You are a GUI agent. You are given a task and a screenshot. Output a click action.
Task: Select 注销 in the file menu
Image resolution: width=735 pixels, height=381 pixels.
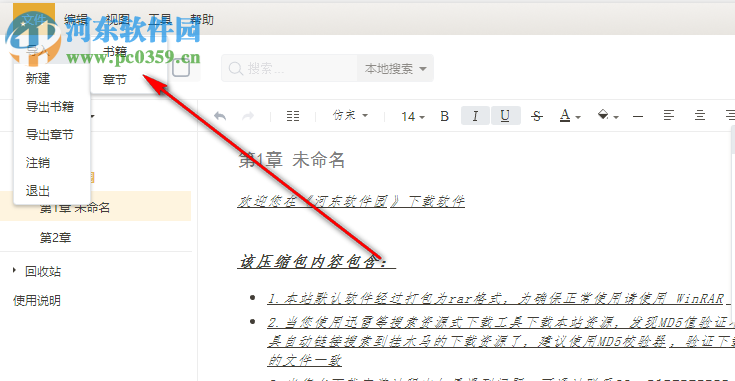click(x=52, y=163)
